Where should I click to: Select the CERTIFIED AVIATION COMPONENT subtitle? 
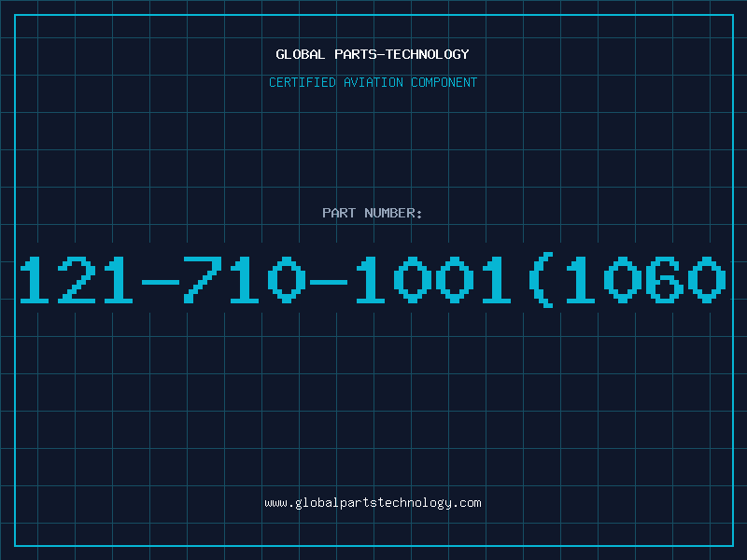[x=373, y=82]
